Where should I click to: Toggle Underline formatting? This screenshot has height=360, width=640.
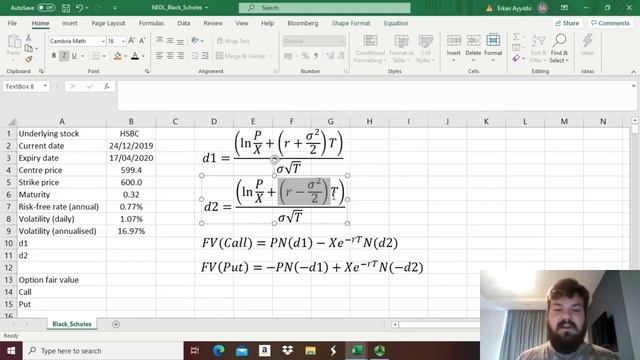pyautogui.click(x=74, y=56)
